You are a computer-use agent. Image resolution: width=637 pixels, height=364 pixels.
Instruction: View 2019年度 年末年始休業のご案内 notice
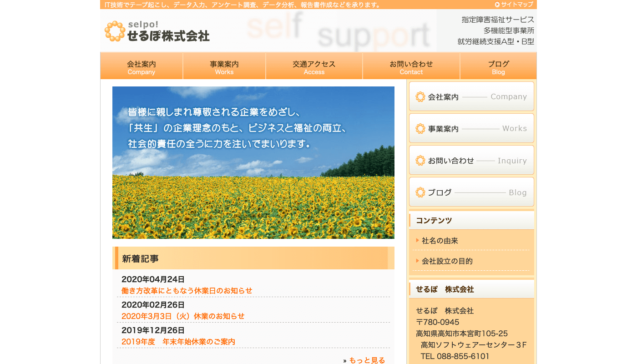(x=178, y=342)
